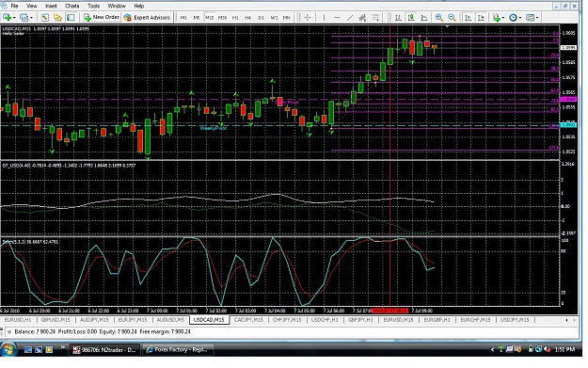This screenshot has height=368, width=588.
Task: Switch to EURGBP,H1 chart tab
Action: pyautogui.click(x=437, y=320)
